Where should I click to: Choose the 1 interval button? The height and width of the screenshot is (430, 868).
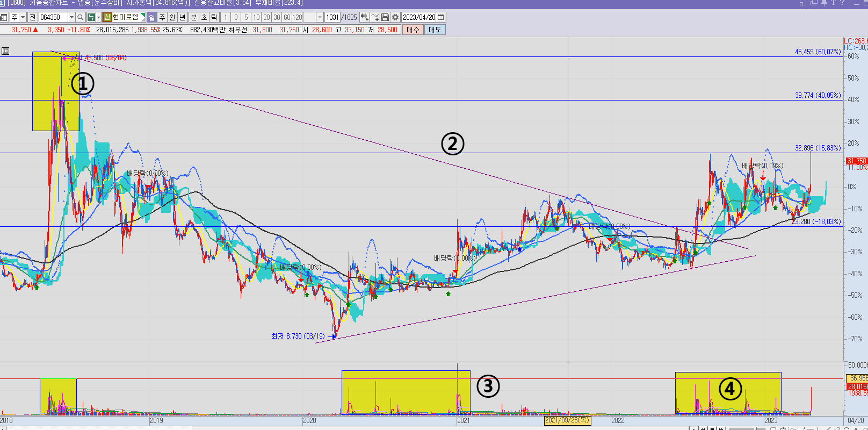(226, 17)
